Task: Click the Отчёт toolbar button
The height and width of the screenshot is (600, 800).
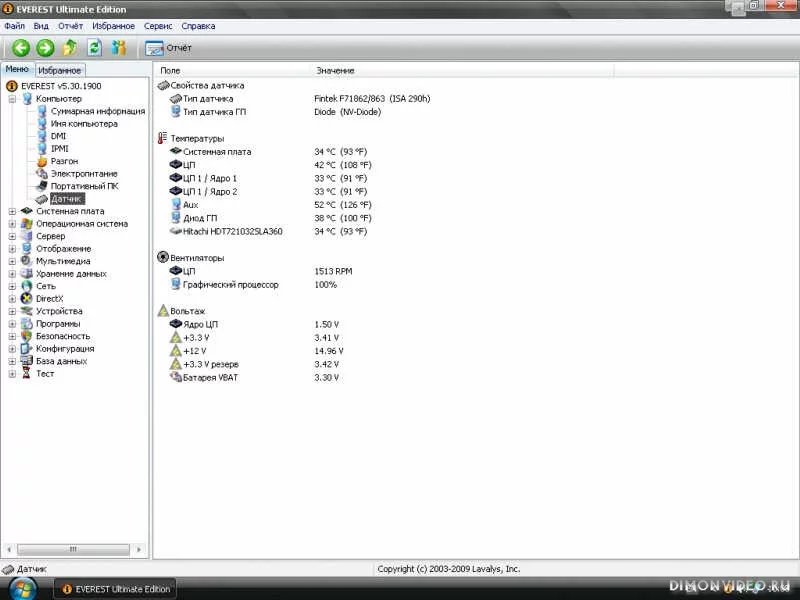Action: tap(168, 48)
